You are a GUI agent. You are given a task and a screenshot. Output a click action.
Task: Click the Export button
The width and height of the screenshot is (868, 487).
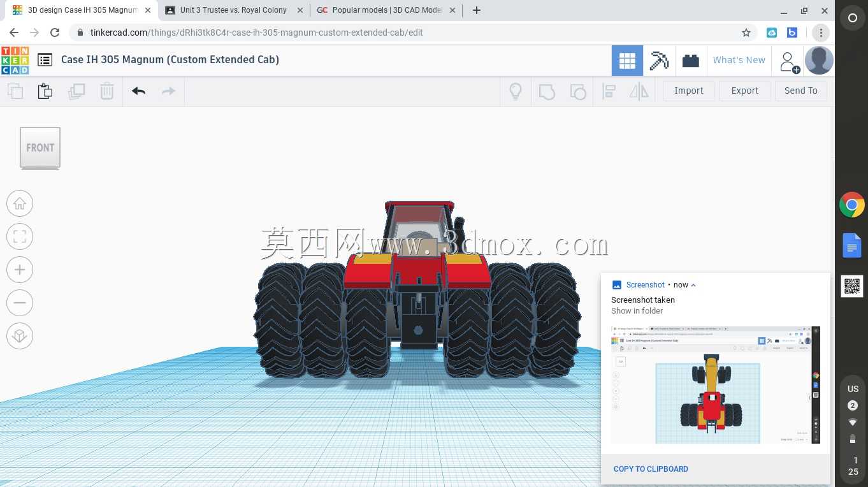coord(745,91)
